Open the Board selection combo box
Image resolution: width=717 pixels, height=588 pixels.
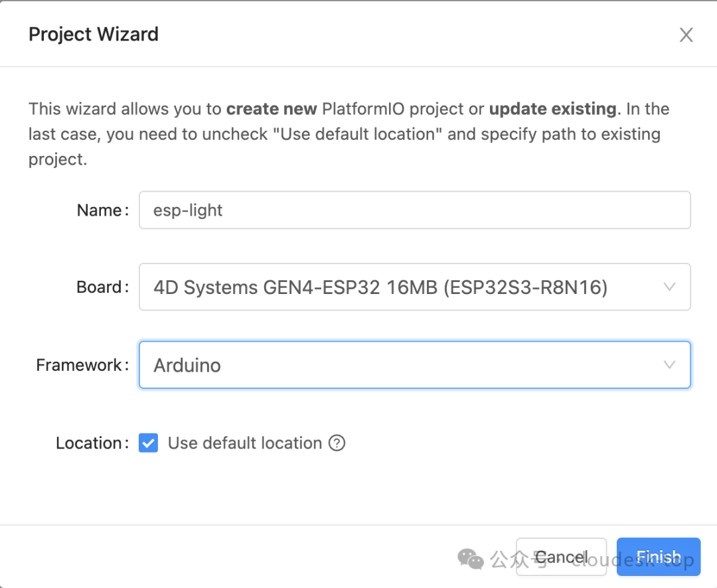coord(415,287)
